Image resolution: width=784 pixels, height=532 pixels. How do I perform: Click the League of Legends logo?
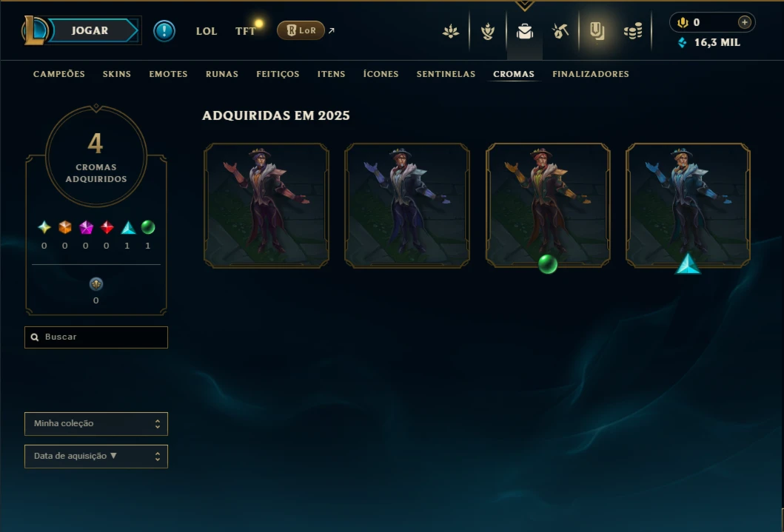34,30
